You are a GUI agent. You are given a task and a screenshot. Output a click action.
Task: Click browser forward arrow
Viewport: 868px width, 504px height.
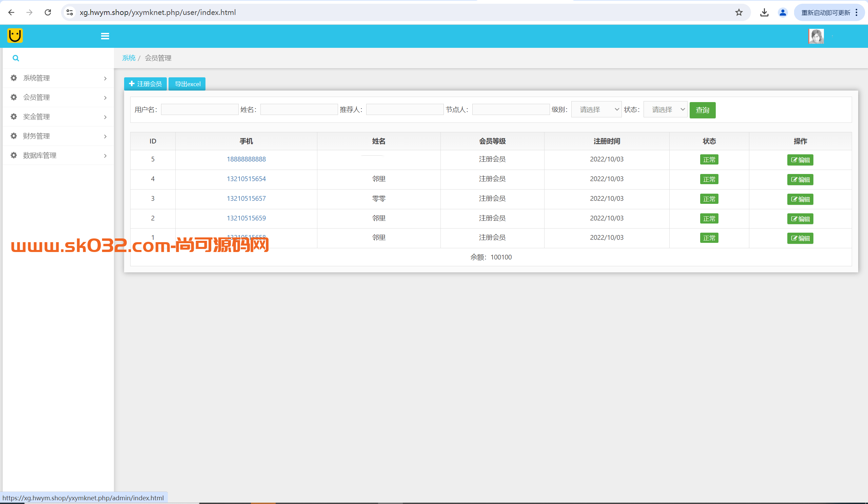[x=29, y=13]
